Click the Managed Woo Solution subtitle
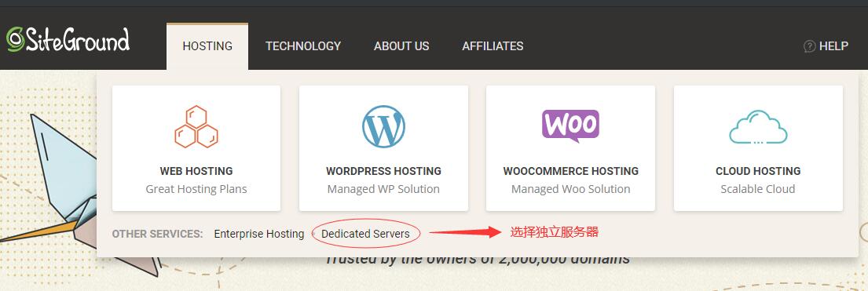Image resolution: width=868 pixels, height=291 pixels. 571,189
